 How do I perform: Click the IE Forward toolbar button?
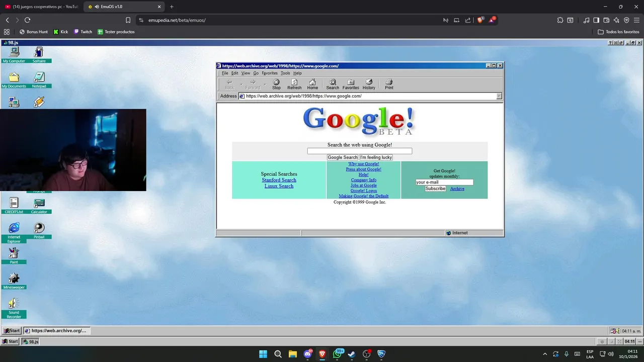(253, 84)
